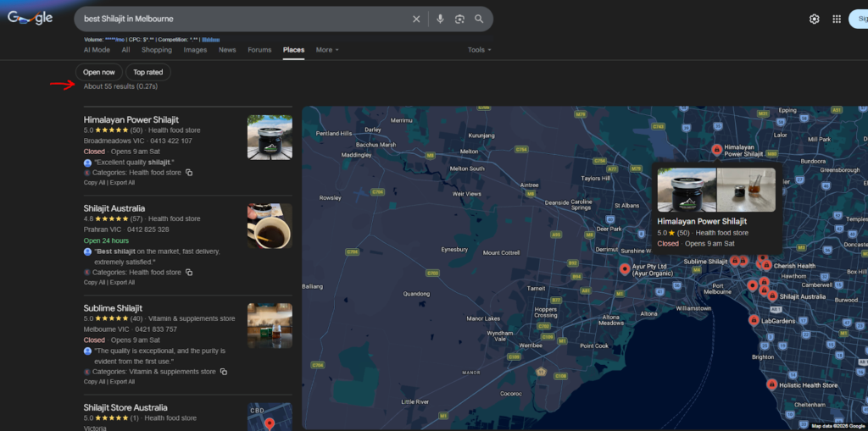Open Google apps grid icon

837,19
